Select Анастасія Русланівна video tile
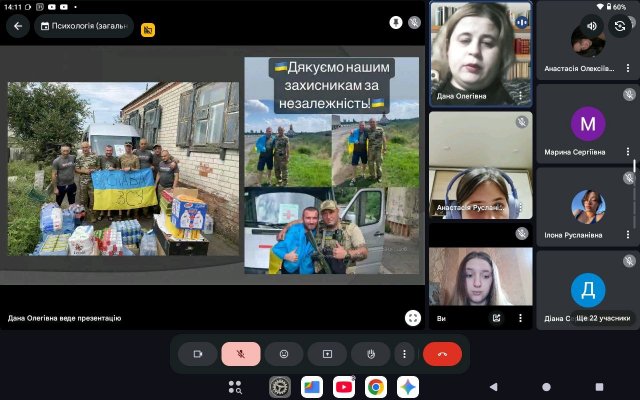Viewport: 640px width, 400px height. 481,165
